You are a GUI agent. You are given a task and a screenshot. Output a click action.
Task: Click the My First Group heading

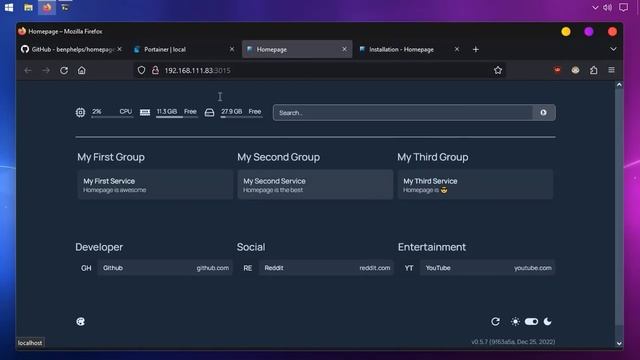tap(111, 157)
